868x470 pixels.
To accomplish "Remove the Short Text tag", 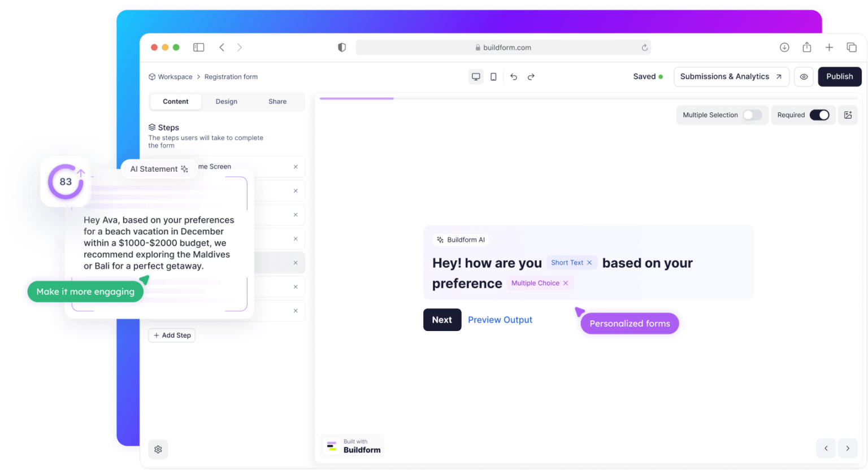I will click(589, 262).
